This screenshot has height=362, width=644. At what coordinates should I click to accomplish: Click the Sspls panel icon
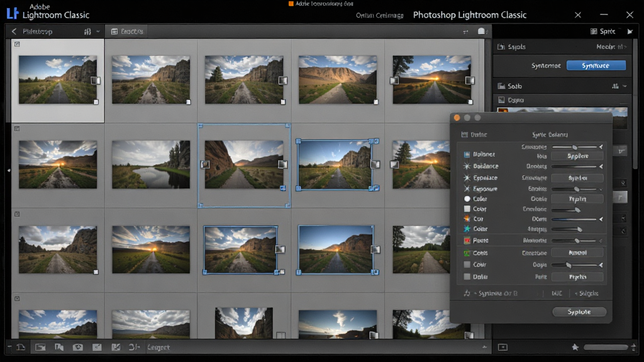click(501, 47)
